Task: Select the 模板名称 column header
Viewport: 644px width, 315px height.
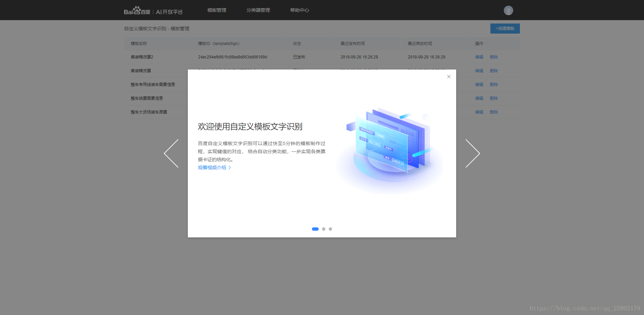Action: [x=138, y=43]
